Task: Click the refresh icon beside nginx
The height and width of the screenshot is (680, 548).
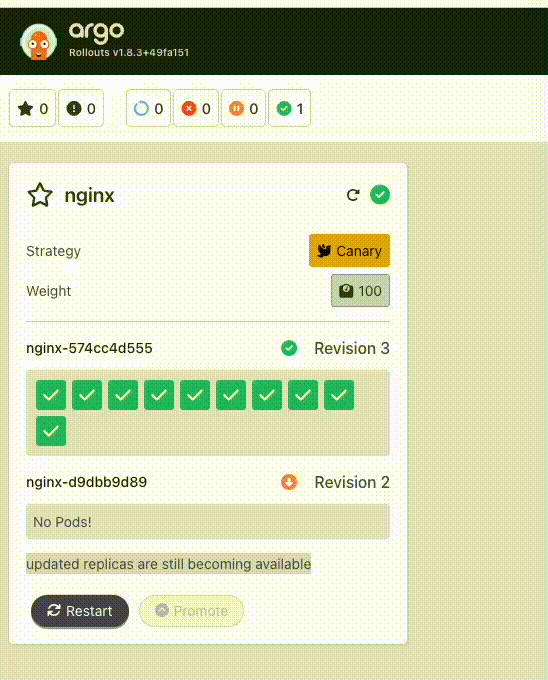Action: click(x=353, y=195)
